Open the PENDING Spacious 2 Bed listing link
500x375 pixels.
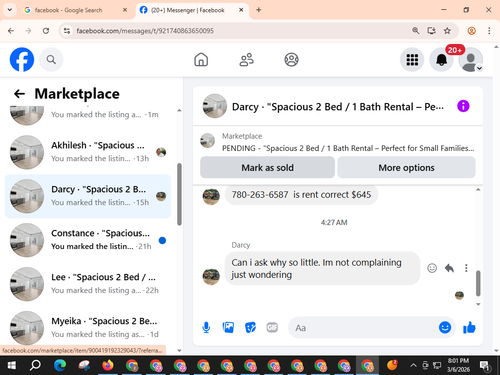point(348,148)
